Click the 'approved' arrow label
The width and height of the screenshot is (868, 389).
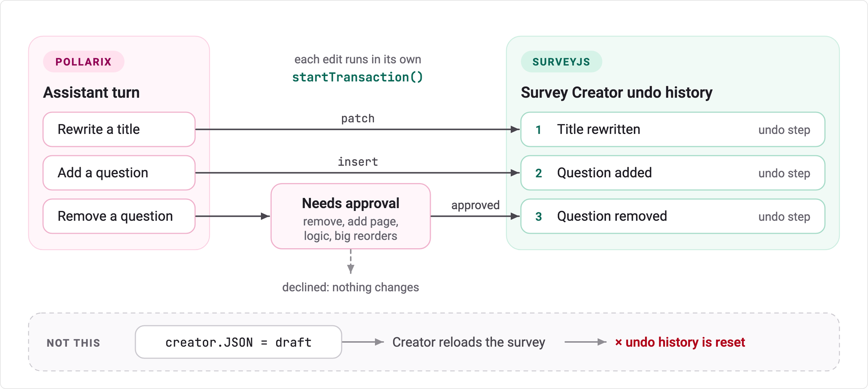pyautogui.click(x=475, y=205)
